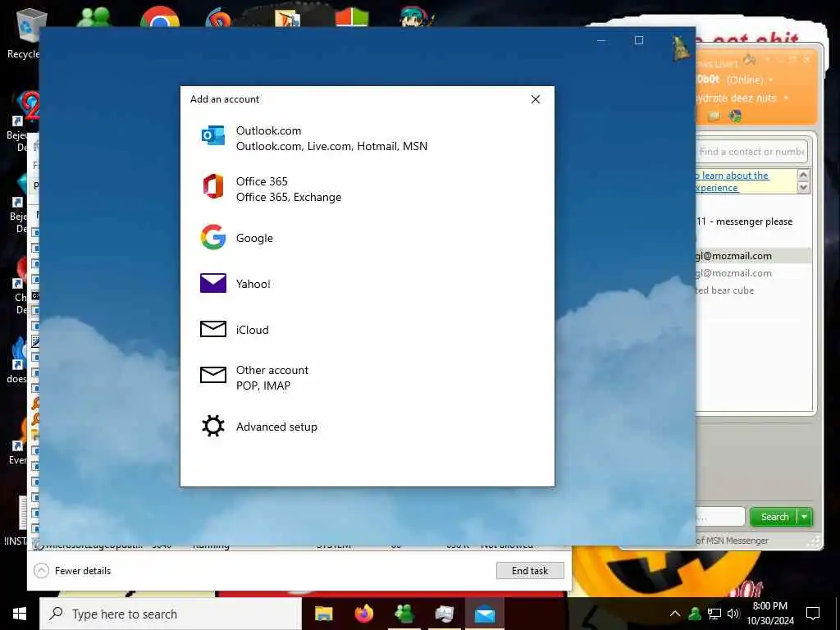Viewport: 840px width, 630px height.
Task: Choose the Office 365 account icon
Action: click(212, 186)
